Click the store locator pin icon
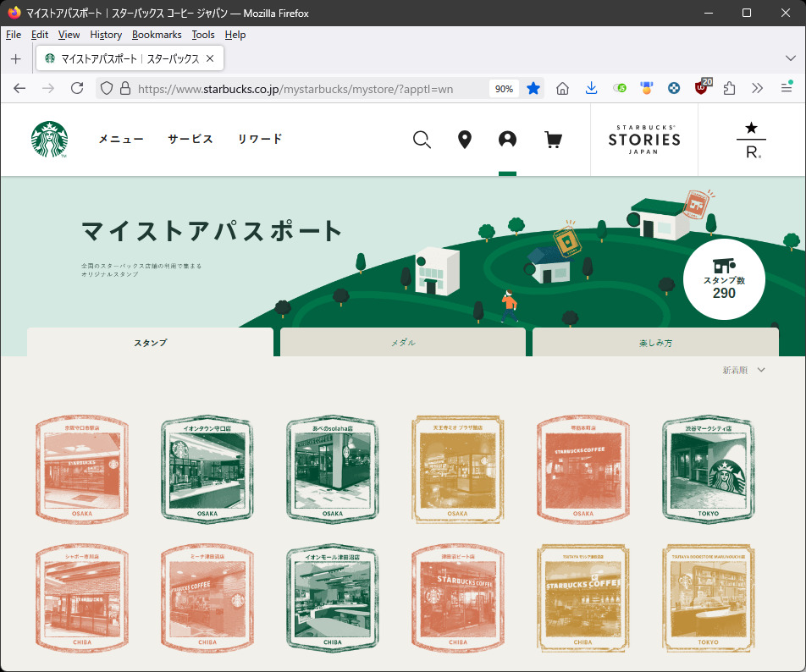Screen dimensions: 806x672 [x=464, y=140]
